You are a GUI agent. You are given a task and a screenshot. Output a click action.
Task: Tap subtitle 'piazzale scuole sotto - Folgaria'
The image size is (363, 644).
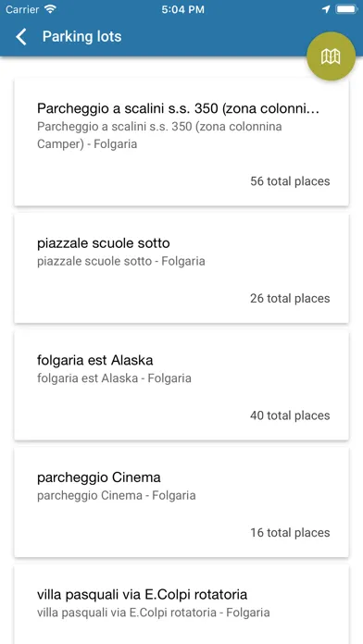coord(121,261)
